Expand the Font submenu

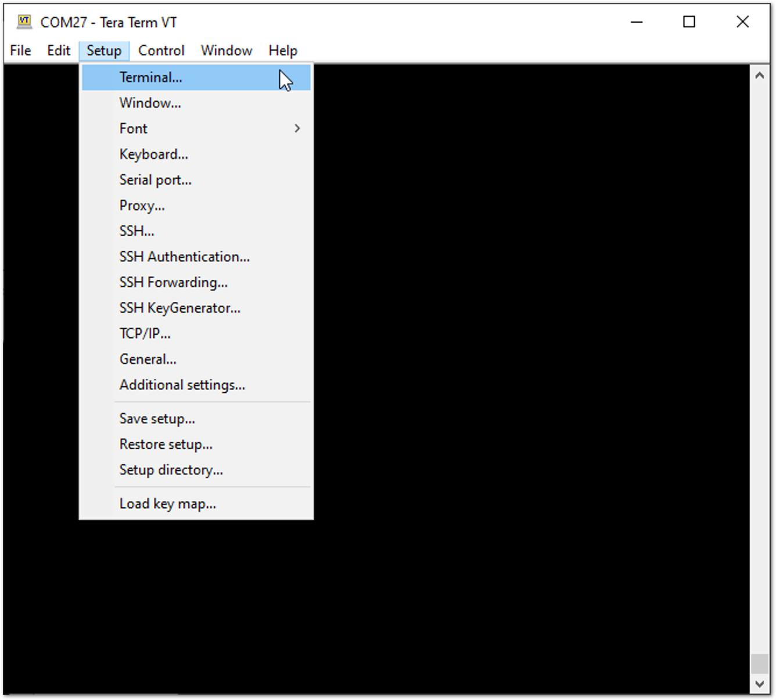(x=134, y=129)
